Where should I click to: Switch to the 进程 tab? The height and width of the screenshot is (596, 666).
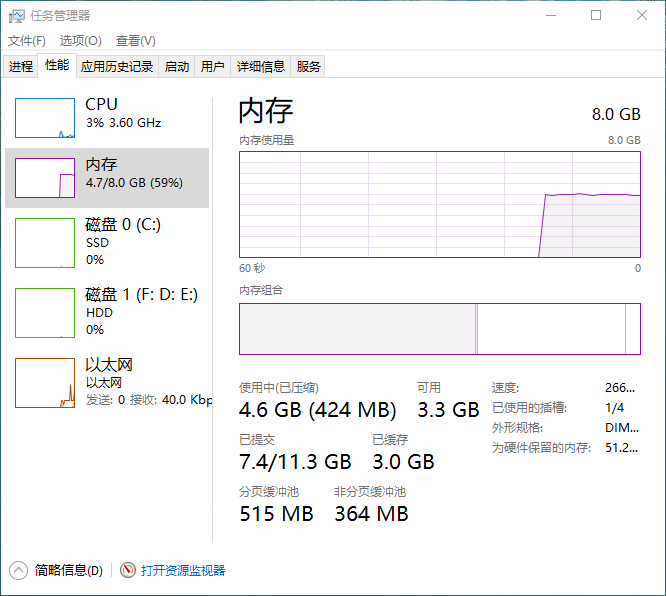[x=21, y=67]
